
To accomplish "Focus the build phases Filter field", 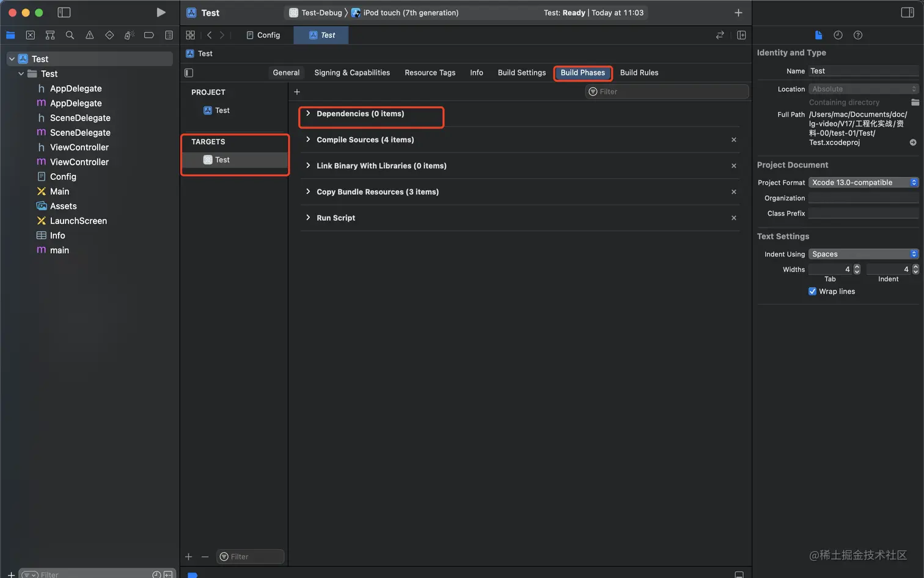I will pos(667,92).
